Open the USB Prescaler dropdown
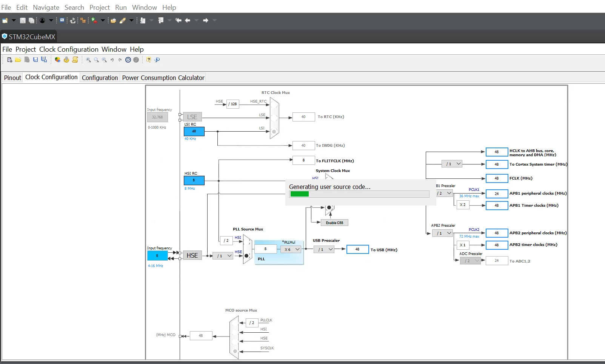This screenshot has height=364, width=605. point(324,249)
